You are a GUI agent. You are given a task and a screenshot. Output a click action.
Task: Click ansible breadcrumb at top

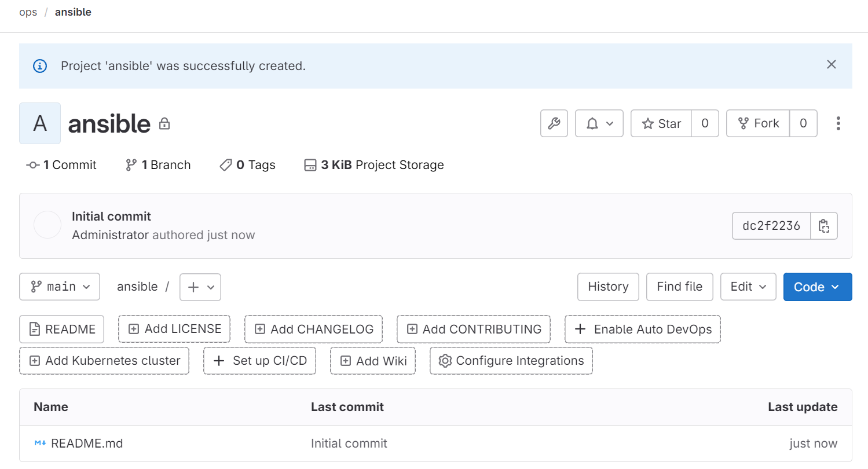[x=73, y=12]
